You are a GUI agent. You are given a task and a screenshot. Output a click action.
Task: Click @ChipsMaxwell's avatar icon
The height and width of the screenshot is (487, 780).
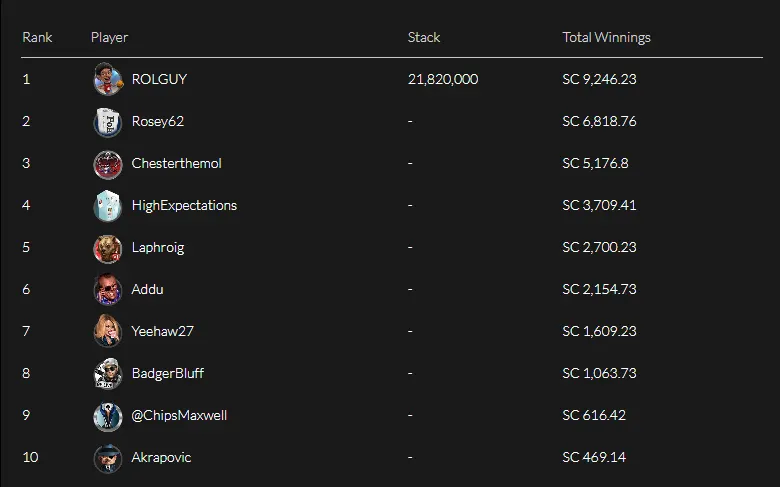107,415
